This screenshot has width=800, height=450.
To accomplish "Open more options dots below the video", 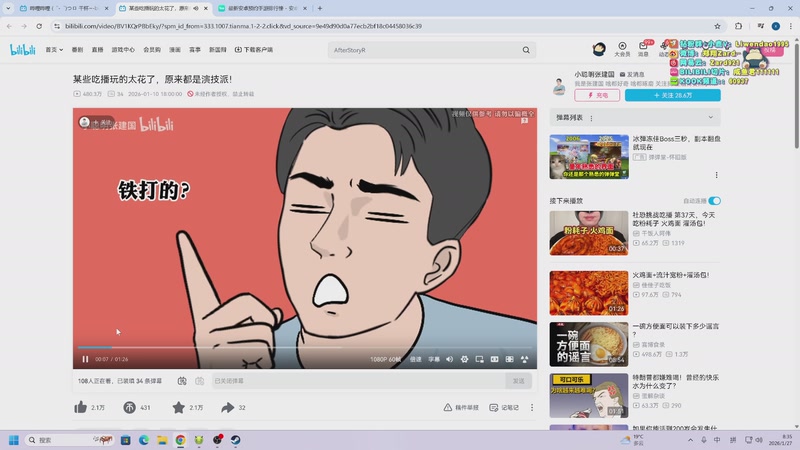I will click(x=532, y=407).
